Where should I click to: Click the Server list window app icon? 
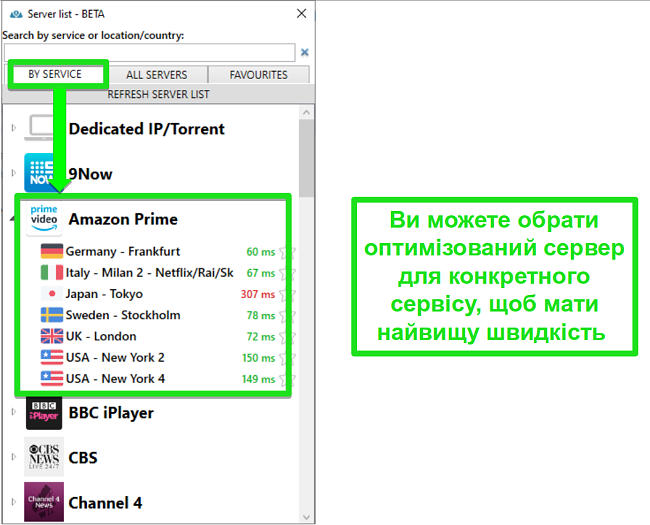(x=16, y=14)
